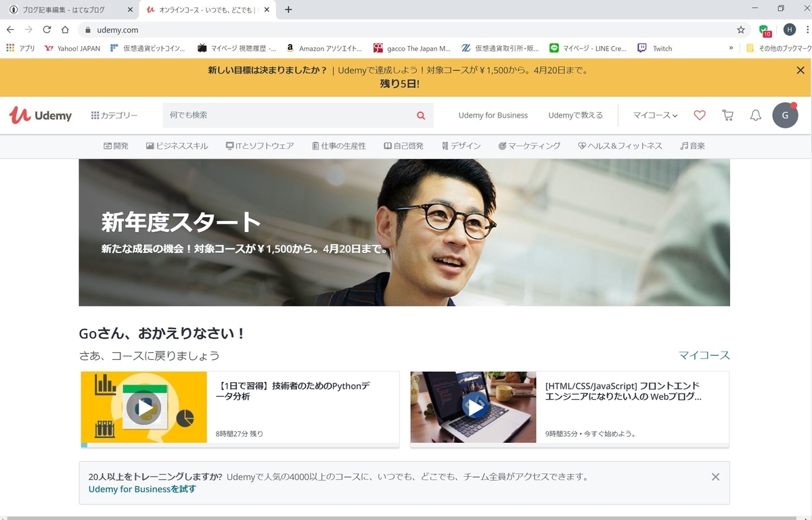Select the デザイン category
The width and height of the screenshot is (812, 520).
[461, 146]
